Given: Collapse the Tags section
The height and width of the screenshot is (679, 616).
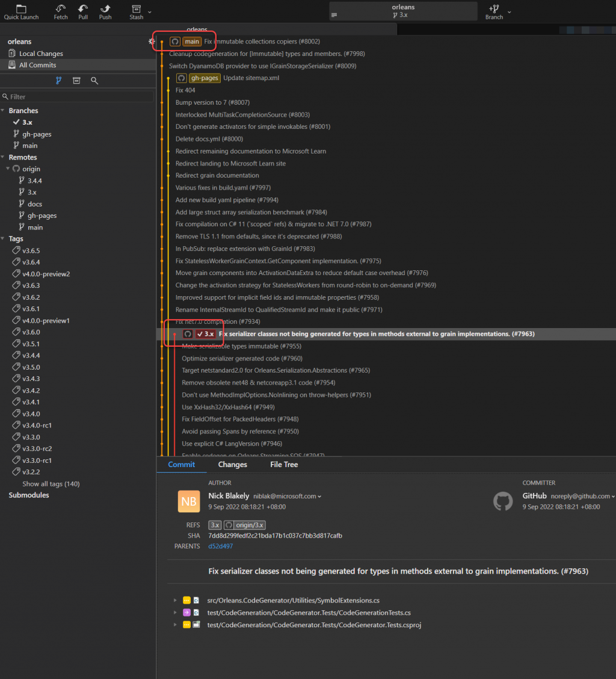Looking at the screenshot, I should 3,238.
